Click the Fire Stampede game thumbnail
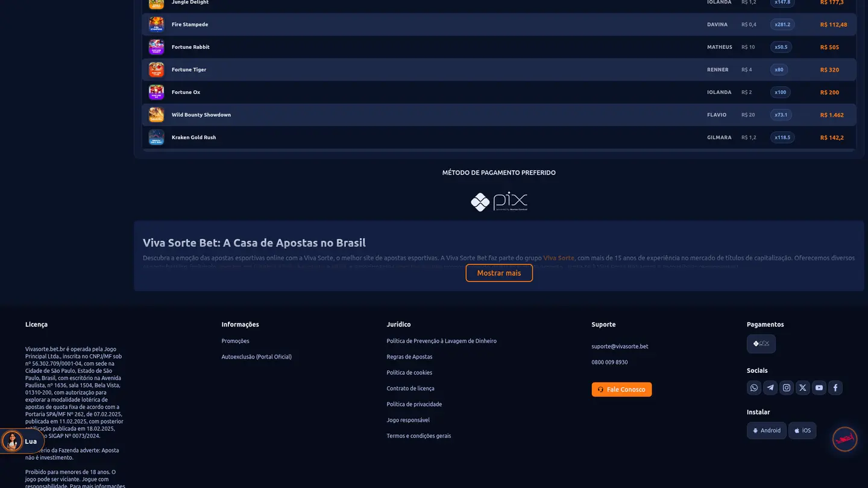Image resolution: width=868 pixels, height=488 pixels. [x=156, y=25]
